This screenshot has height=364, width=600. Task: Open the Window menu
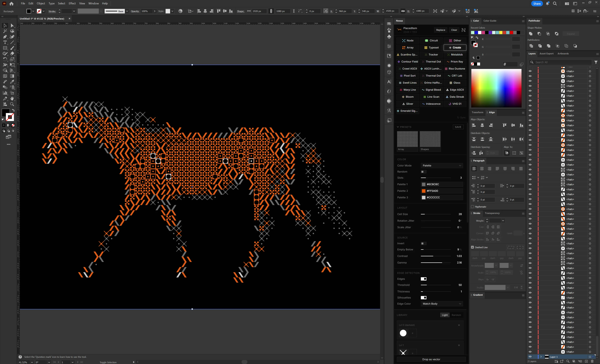93,3
